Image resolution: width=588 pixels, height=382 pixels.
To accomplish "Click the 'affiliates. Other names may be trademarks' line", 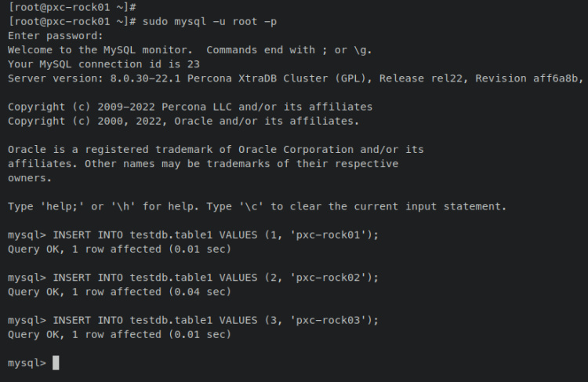I will tap(202, 164).
